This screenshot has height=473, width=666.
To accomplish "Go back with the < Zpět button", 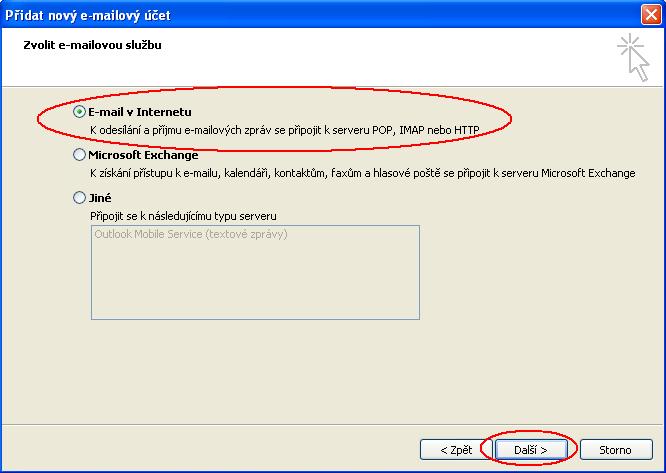I will click(x=456, y=450).
